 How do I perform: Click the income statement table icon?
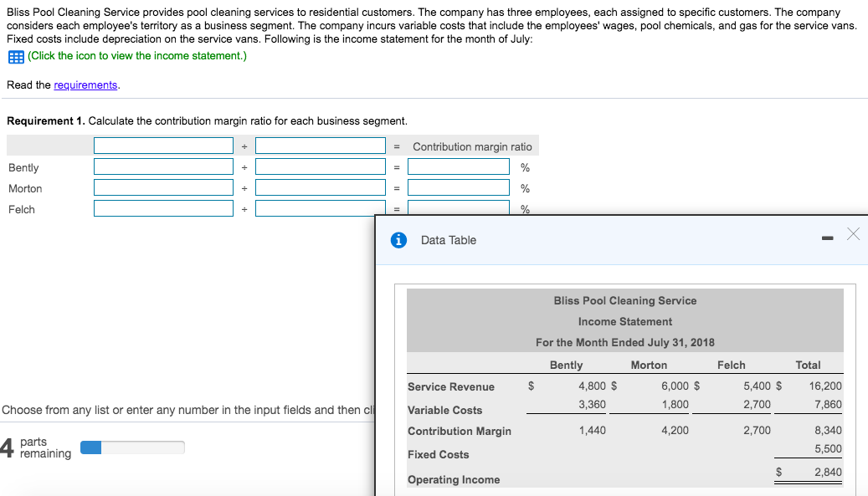[x=15, y=57]
